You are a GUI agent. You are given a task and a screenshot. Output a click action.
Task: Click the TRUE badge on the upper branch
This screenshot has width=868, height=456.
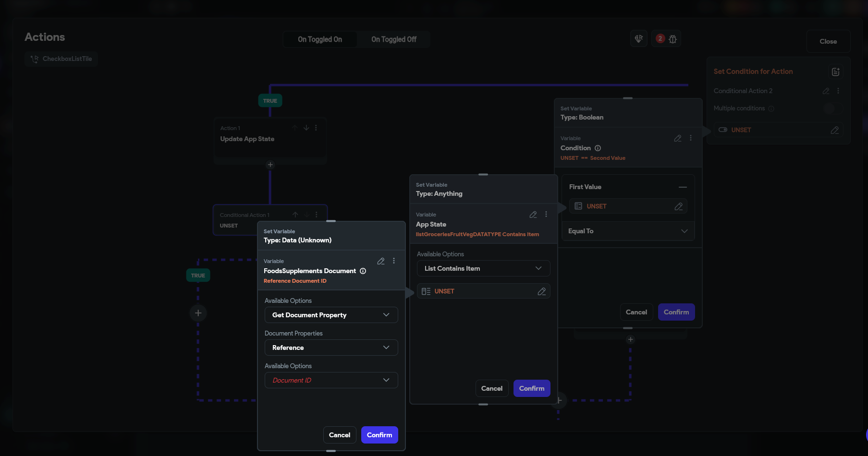(x=270, y=100)
